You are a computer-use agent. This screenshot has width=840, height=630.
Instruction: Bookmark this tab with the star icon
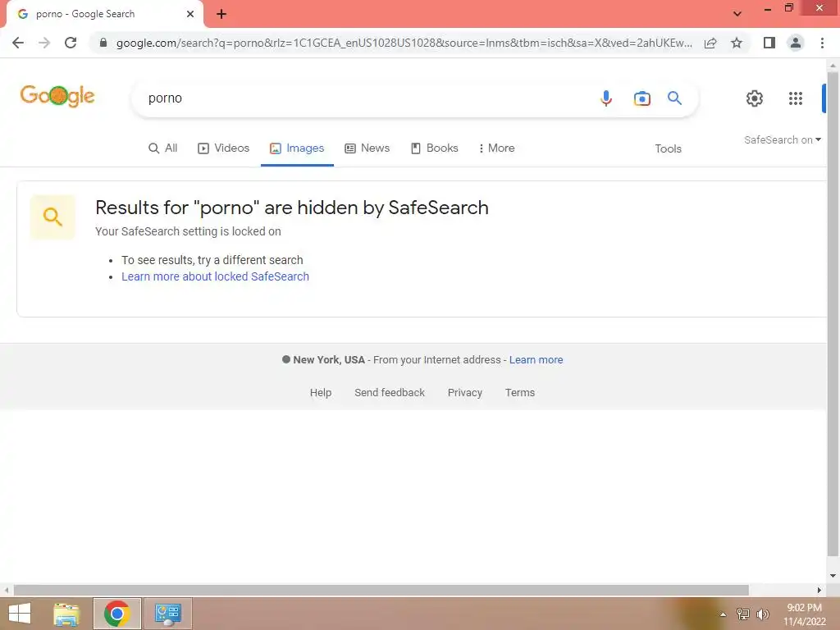tap(737, 43)
